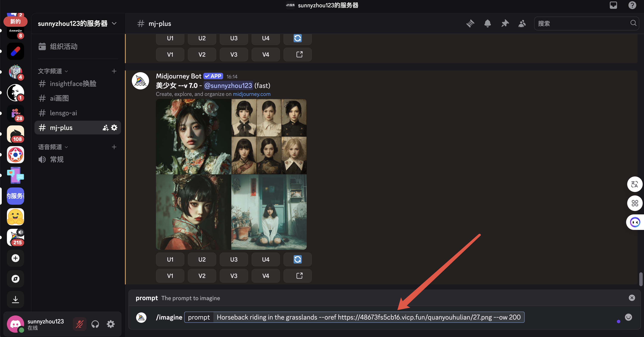Collapse the 语音频道 category
Viewport: 644px width, 337px height.
(x=53, y=147)
